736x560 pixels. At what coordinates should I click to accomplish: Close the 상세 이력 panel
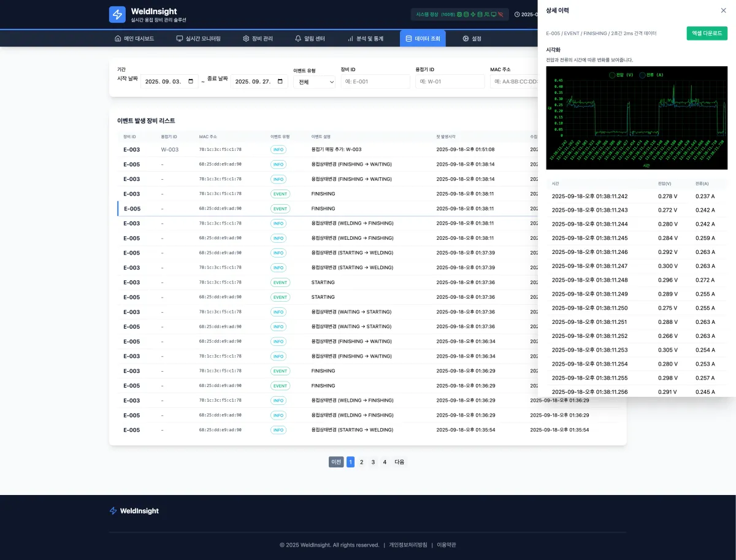[x=723, y=10]
